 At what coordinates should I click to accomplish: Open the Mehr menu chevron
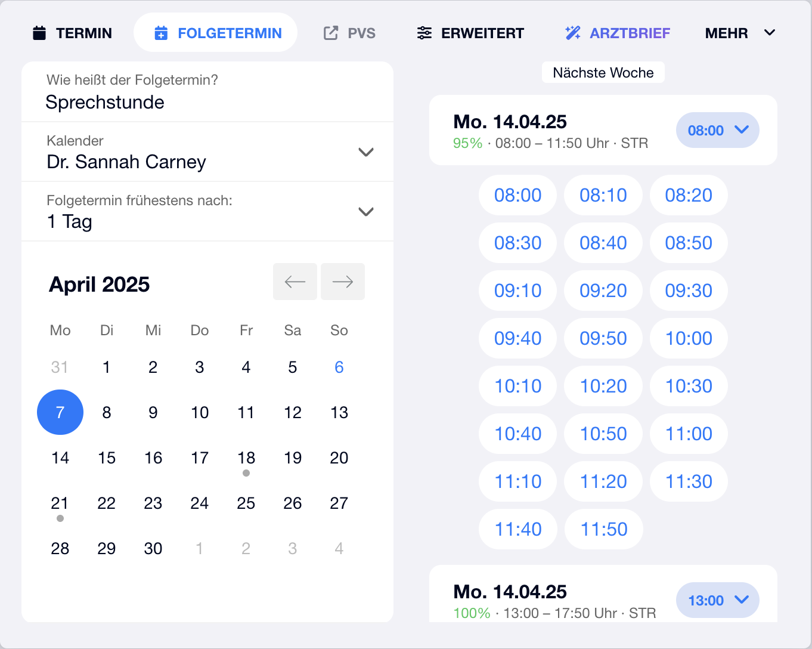coord(770,33)
